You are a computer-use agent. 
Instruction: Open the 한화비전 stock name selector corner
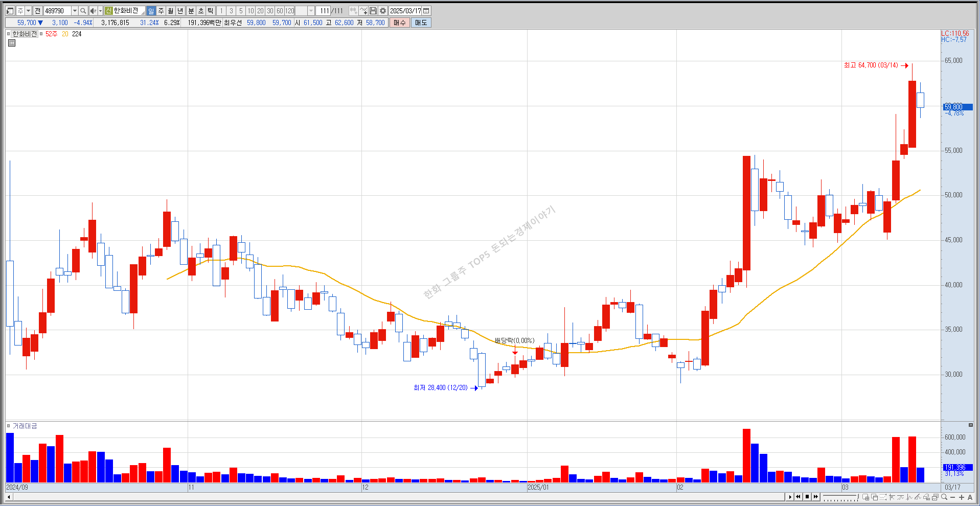coord(143,13)
